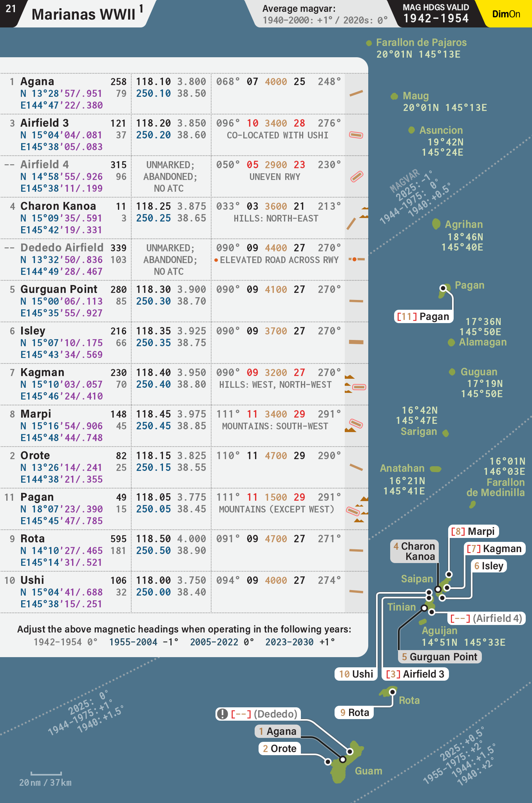
Task: Select the 6 Isley map label
Action: click(x=489, y=566)
